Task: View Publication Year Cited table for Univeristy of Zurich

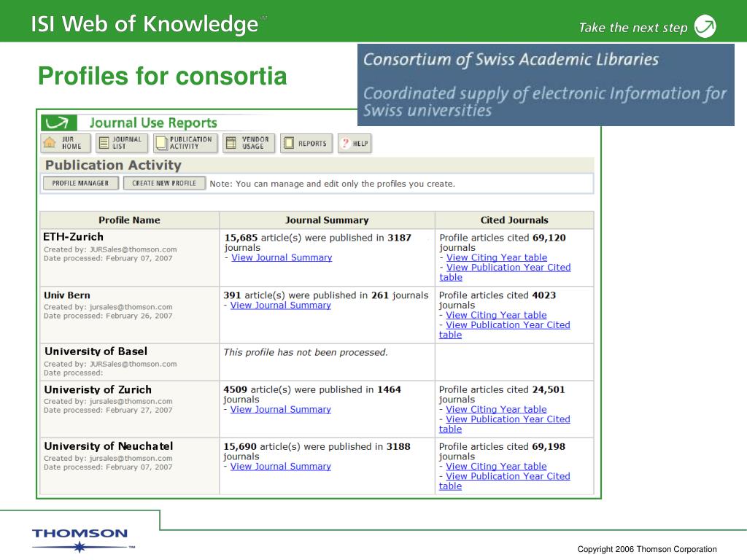Action: pos(505,424)
